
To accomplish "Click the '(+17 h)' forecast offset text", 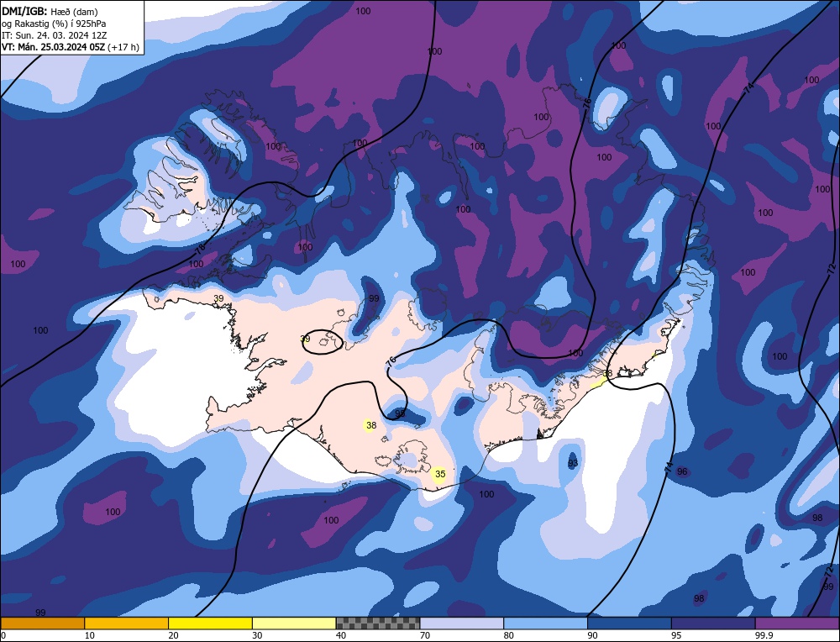I will click(123, 47).
